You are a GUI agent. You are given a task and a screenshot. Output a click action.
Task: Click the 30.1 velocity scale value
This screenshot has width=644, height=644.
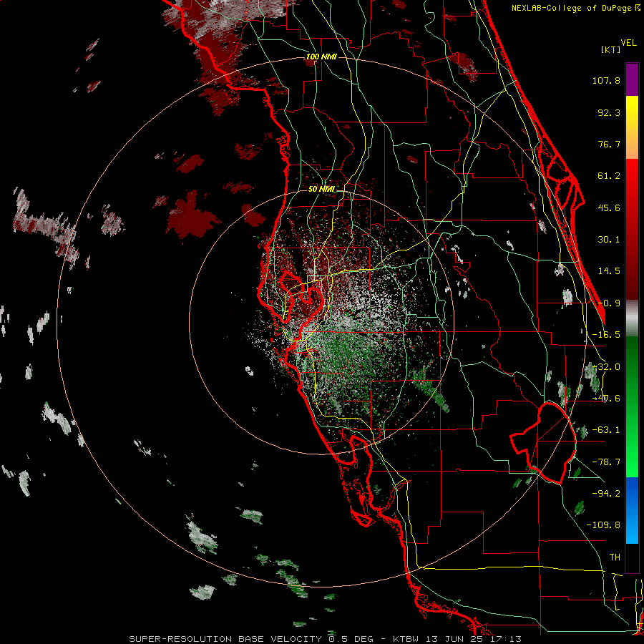pos(609,240)
